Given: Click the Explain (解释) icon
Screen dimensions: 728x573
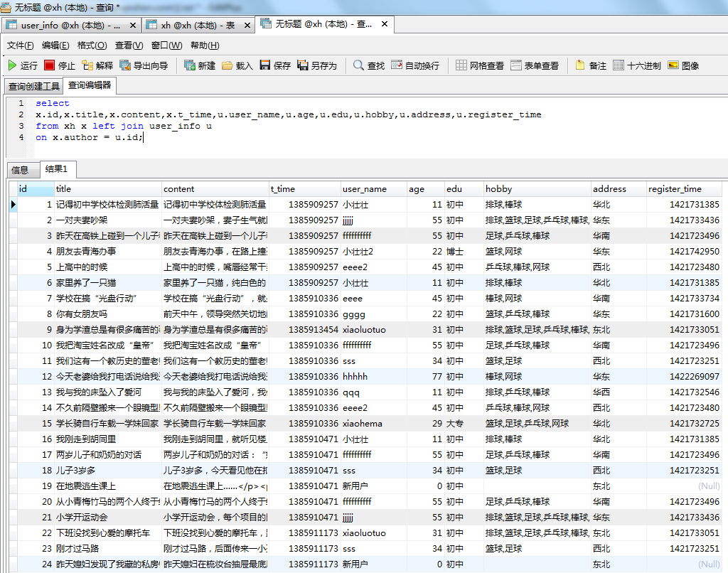Looking at the screenshot, I should 87,65.
